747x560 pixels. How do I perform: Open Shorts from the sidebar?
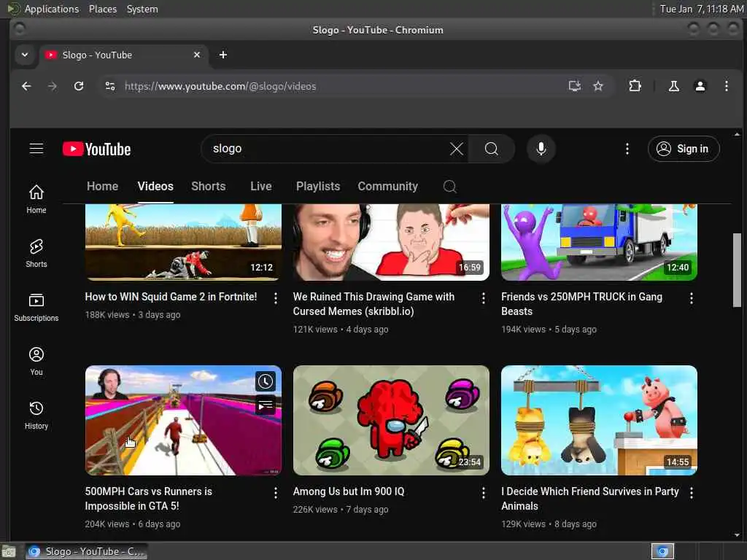(x=36, y=253)
